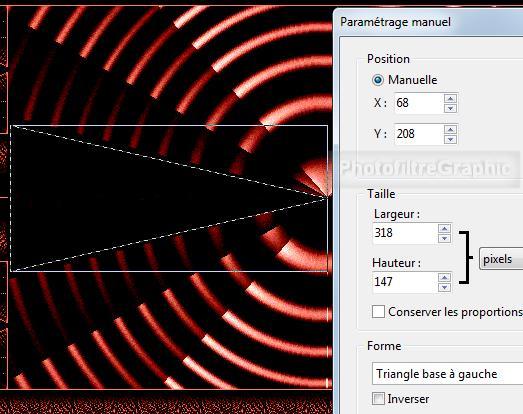Decrease the X value with down arrow
The width and height of the screenshot is (523, 414).
coord(450,108)
